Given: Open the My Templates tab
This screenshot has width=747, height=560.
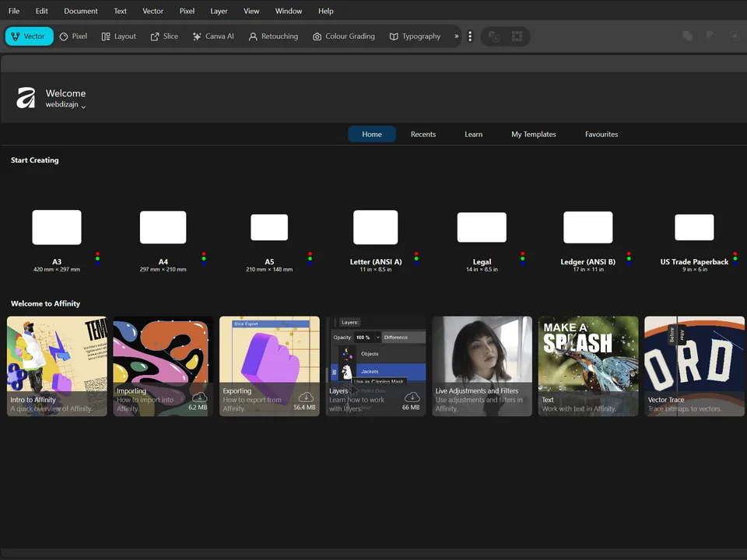Looking at the screenshot, I should pos(533,134).
